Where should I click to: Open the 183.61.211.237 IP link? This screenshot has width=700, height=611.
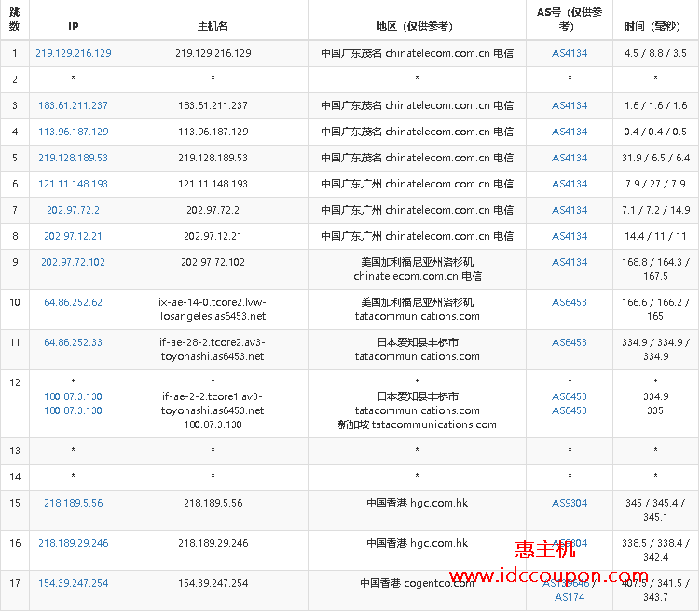73,105
